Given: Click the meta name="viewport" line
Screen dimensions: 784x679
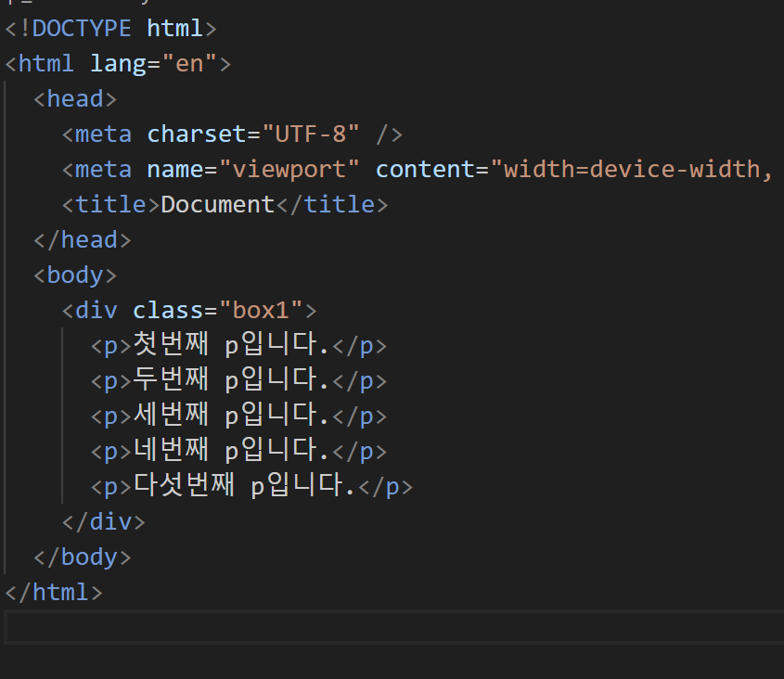Looking at the screenshot, I should tap(417, 170).
